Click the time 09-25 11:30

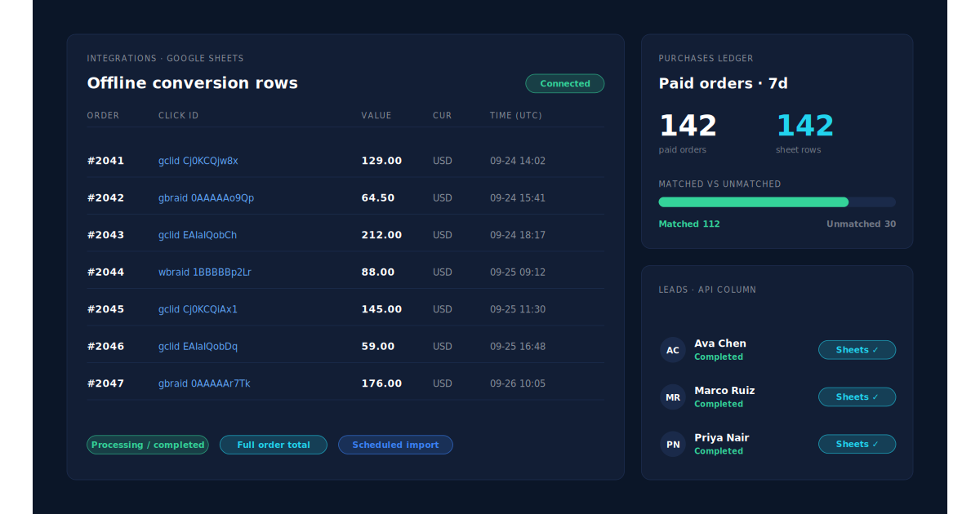click(518, 309)
